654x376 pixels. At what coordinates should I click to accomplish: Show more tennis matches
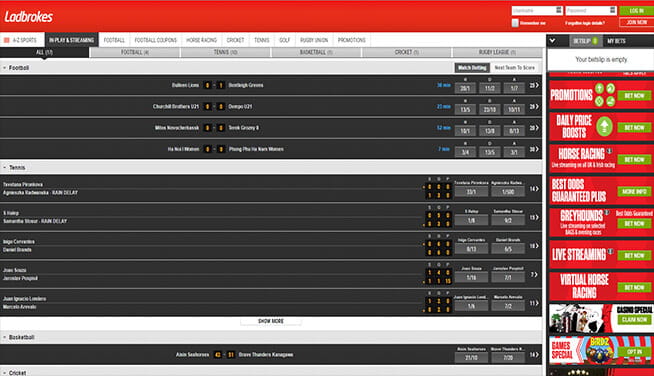pyautogui.click(x=271, y=321)
